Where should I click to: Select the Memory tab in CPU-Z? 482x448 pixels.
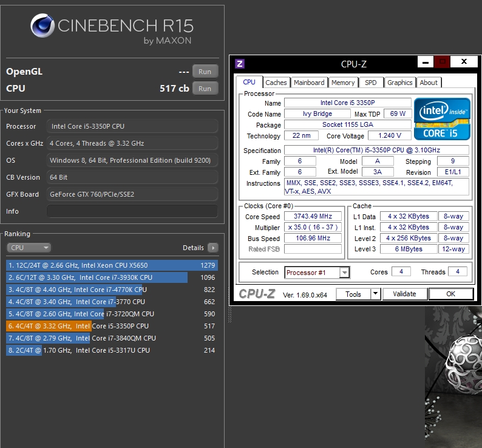click(x=343, y=83)
